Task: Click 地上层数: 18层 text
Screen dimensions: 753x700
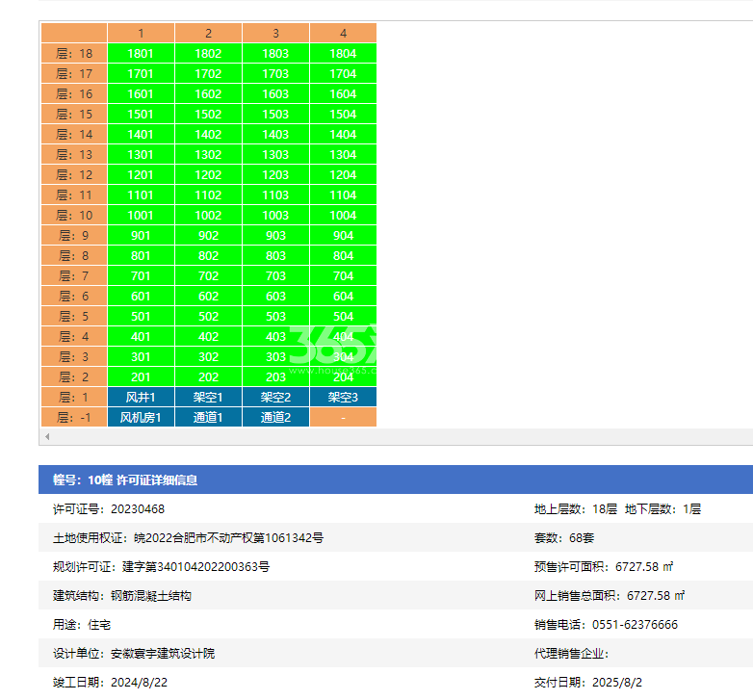Action: 575,509
